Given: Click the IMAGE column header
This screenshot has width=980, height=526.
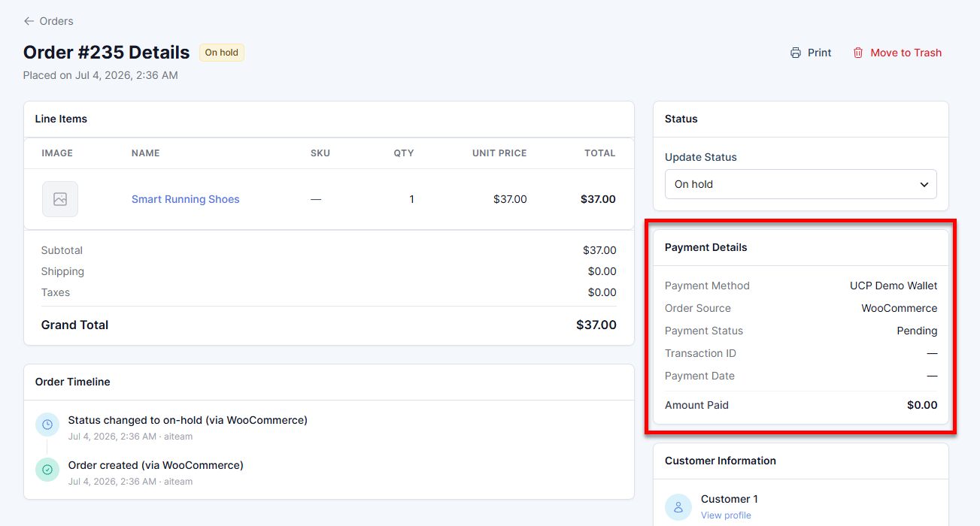Looking at the screenshot, I should pos(57,153).
